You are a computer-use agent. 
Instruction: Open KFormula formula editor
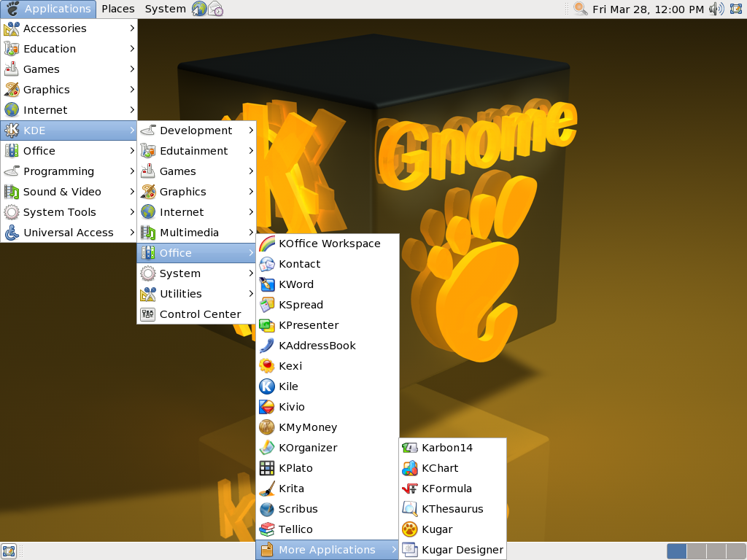pos(445,489)
